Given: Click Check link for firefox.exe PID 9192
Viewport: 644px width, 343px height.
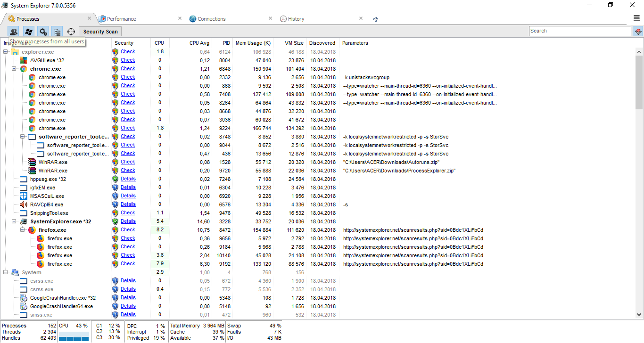Looking at the screenshot, I should tap(128, 264).
